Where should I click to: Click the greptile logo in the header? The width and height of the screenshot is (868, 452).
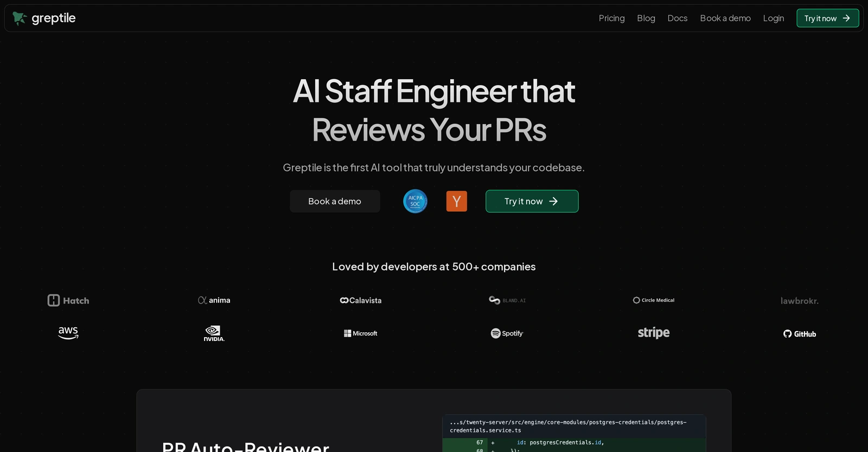[x=44, y=18]
